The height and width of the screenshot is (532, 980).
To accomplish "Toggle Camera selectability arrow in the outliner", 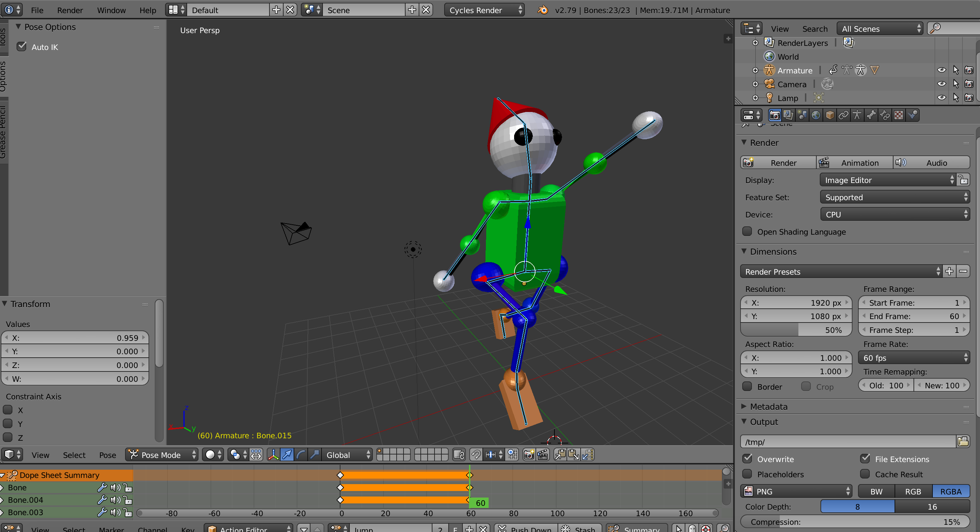I will (x=955, y=84).
